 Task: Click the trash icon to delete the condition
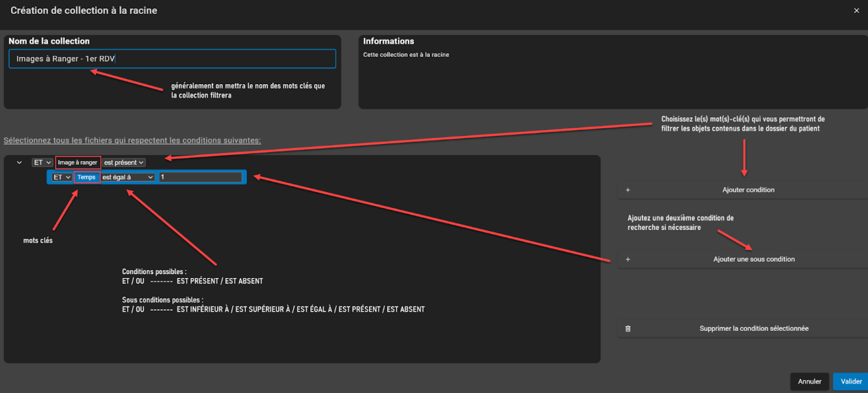click(x=628, y=329)
